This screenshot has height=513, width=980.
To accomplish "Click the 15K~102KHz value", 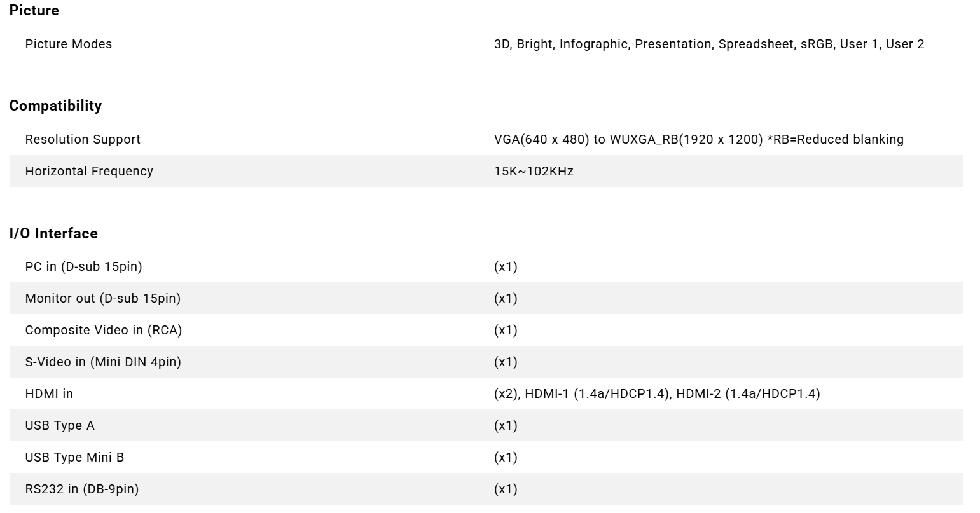I will [x=534, y=171].
